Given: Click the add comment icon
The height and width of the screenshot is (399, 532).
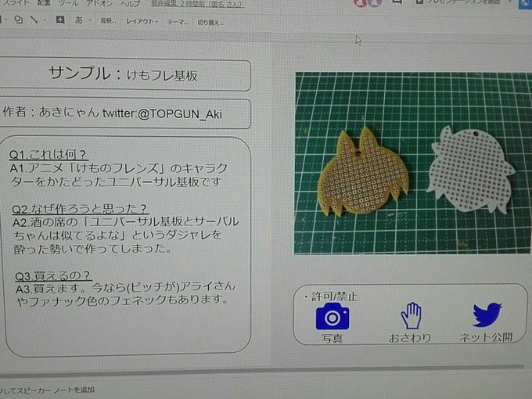Looking at the screenshot, I should click(60, 20).
